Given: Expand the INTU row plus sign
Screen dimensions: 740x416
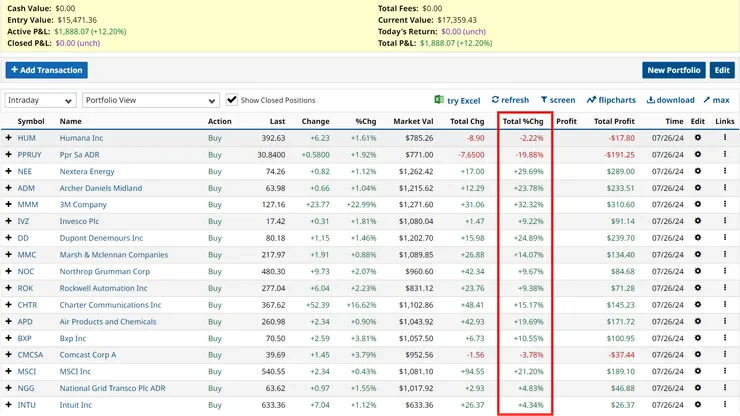Looking at the screenshot, I should [x=9, y=405].
